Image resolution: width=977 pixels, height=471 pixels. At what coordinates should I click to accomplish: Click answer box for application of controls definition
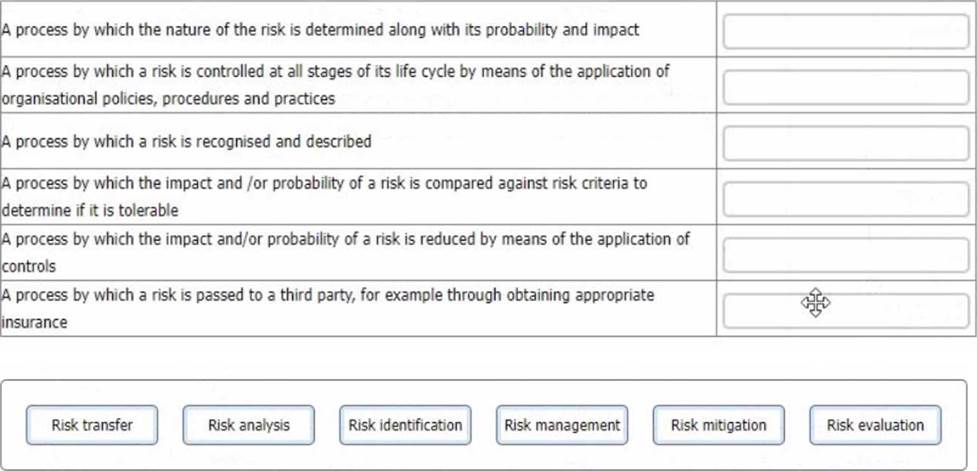(846, 255)
